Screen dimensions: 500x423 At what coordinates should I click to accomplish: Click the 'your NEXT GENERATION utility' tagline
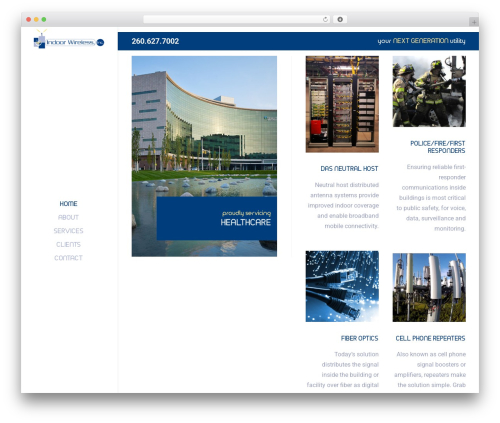coord(421,41)
